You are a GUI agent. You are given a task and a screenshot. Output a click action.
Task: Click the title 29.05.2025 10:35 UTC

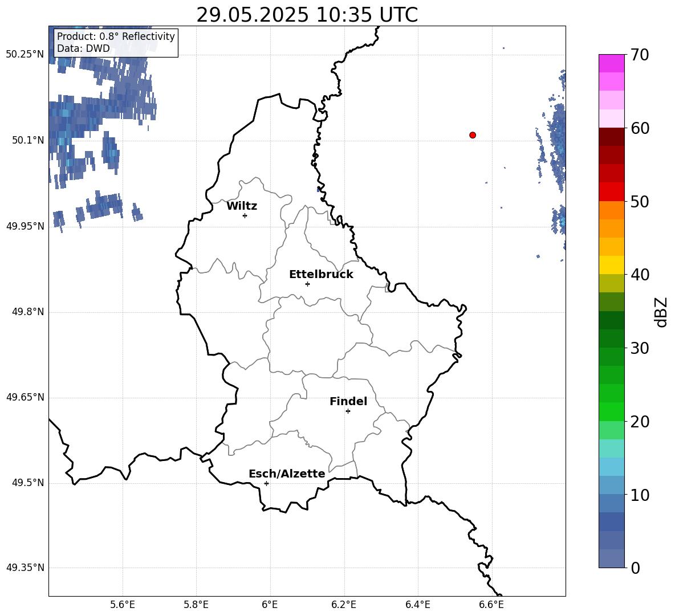click(x=307, y=15)
